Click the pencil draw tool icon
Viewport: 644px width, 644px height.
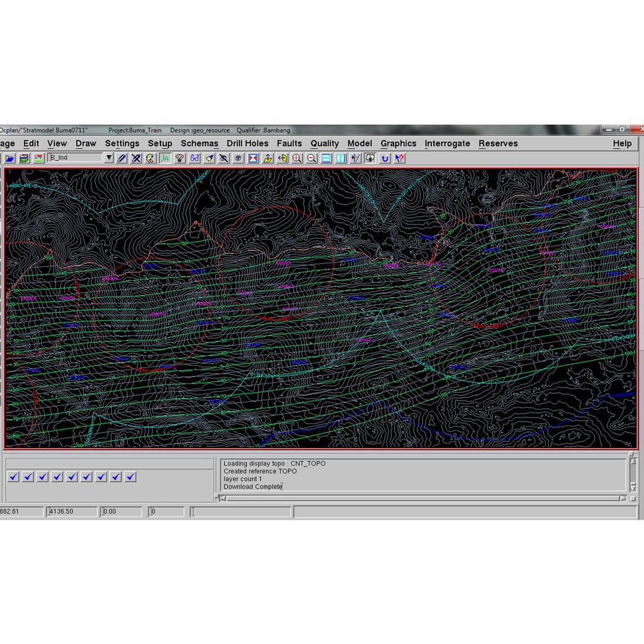click(x=122, y=158)
